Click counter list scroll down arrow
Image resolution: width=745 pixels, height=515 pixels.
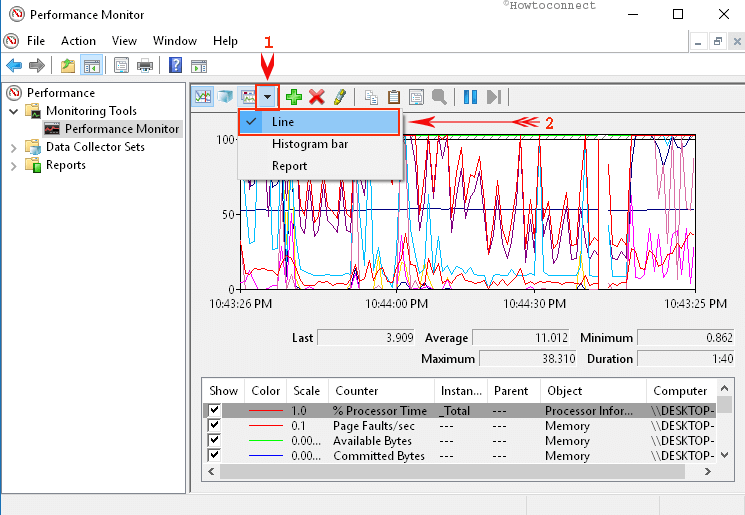coord(724,455)
